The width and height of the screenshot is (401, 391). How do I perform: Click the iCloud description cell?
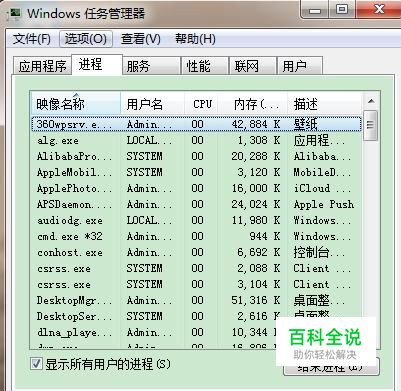[322, 188]
